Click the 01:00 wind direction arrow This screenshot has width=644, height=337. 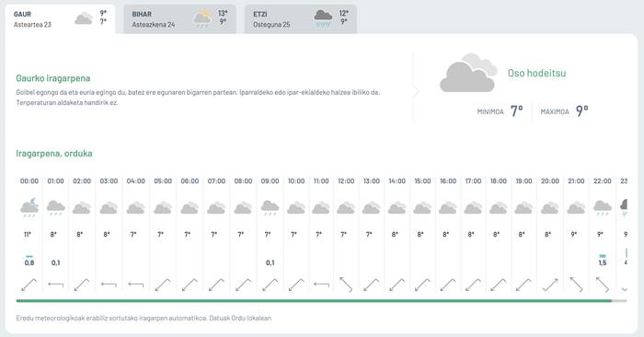click(x=56, y=284)
